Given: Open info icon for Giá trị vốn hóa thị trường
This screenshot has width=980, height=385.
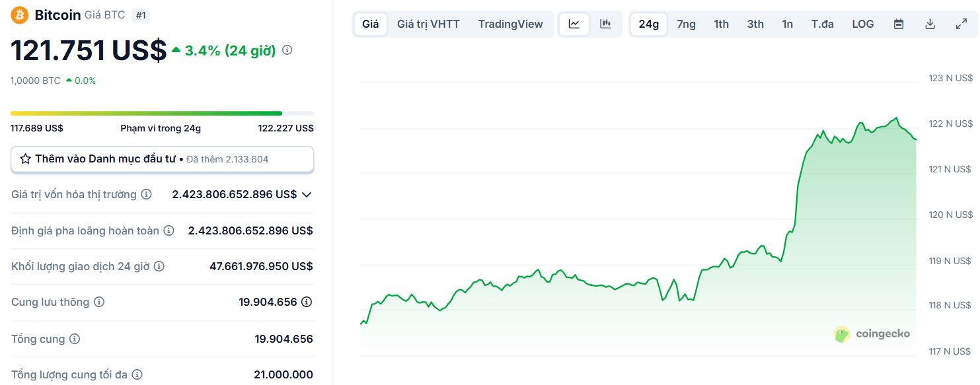Looking at the screenshot, I should (147, 194).
